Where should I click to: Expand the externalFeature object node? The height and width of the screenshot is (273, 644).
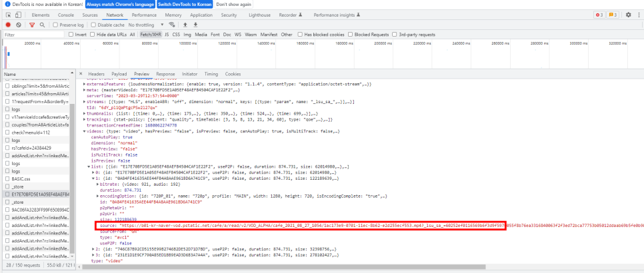(84, 84)
